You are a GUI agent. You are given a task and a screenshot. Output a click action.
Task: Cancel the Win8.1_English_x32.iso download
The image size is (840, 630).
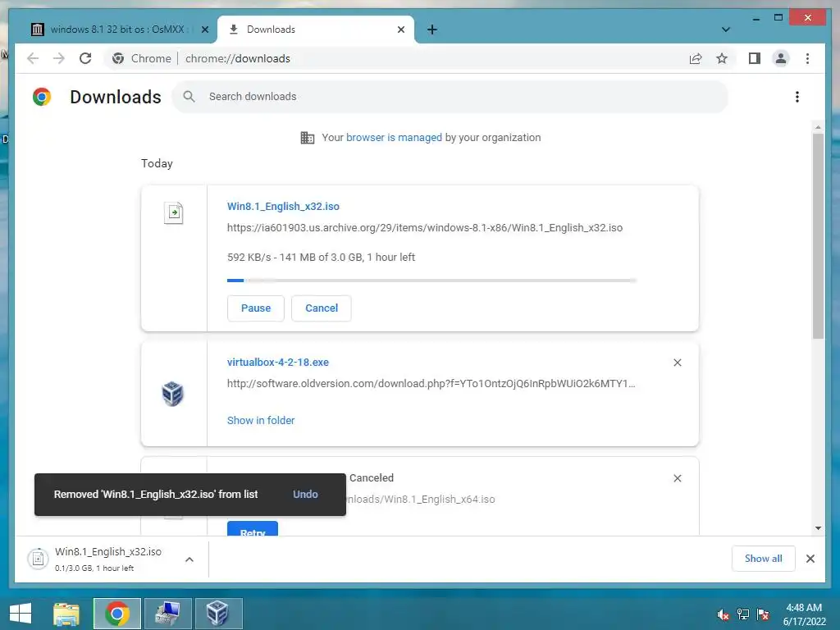[322, 308]
